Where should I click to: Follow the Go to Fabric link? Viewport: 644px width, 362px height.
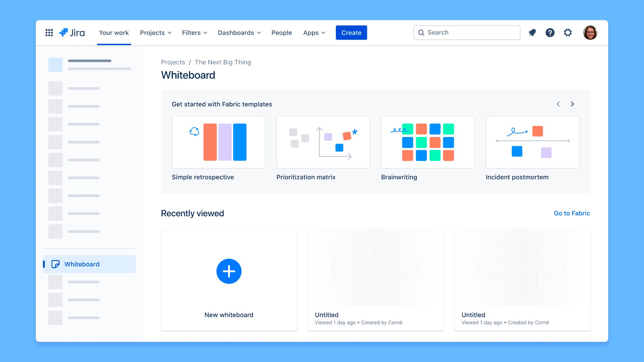572,213
